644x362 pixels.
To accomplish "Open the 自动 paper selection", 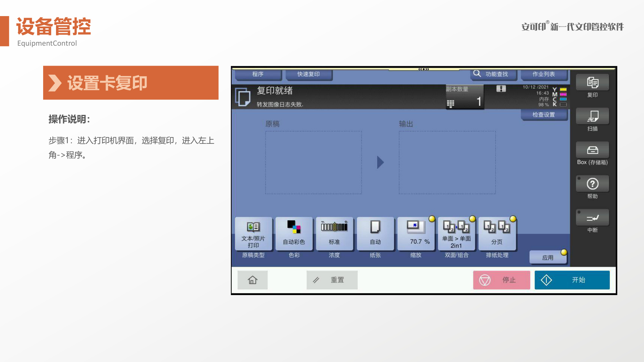I will [x=375, y=234].
